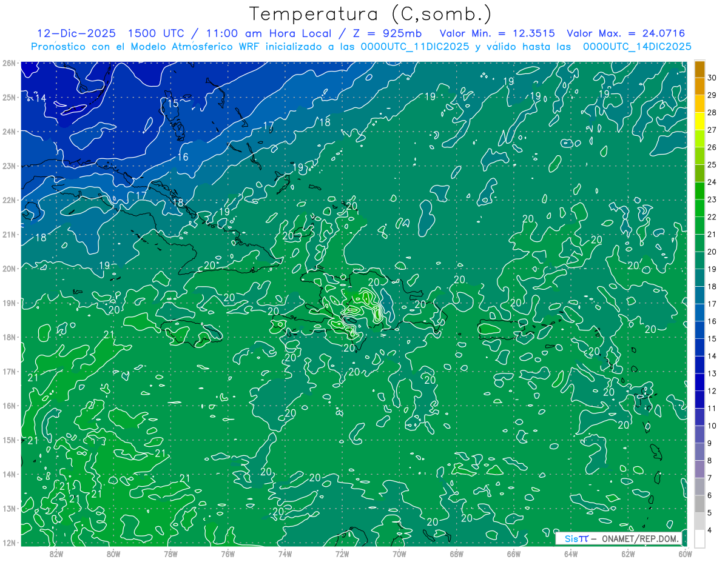
Task: Click the '74W' longitude axis label
Action: coord(285,554)
